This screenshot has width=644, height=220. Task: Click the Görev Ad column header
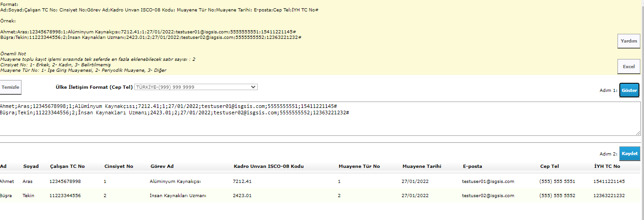point(162,166)
